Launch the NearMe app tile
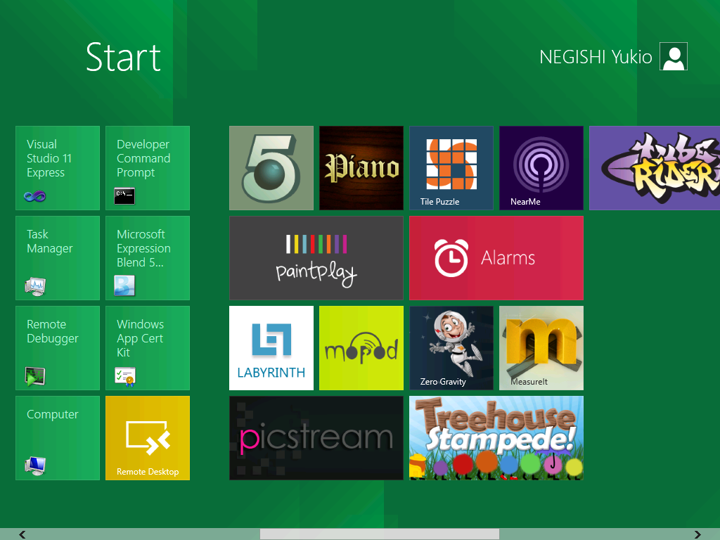 click(x=541, y=168)
